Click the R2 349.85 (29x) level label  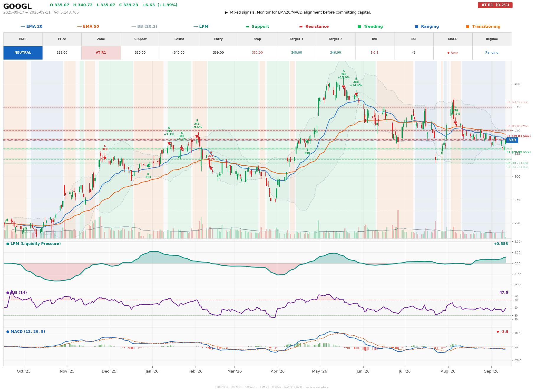pos(517,126)
